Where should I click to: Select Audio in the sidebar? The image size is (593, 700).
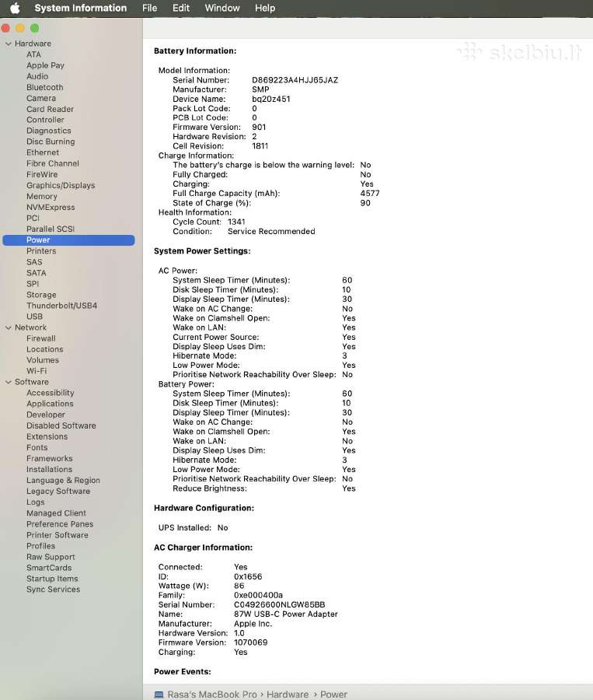tap(37, 76)
